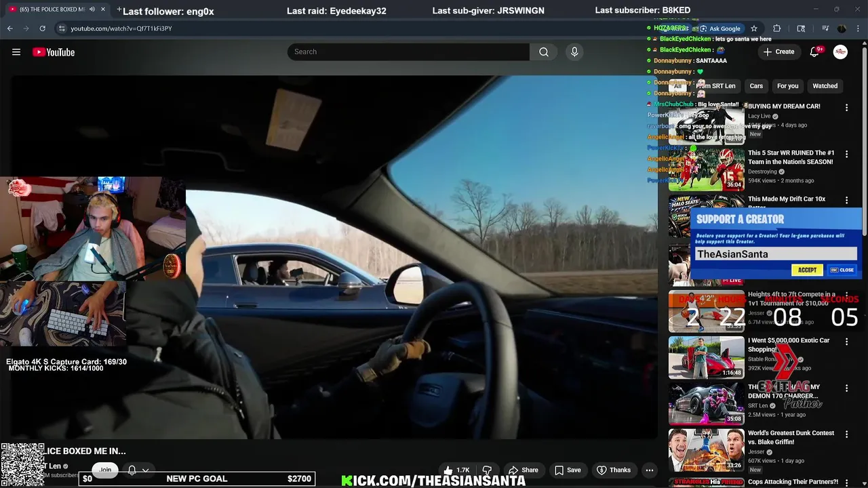Open the 5 Star WR video thumbnail
868x488 pixels.
707,169
